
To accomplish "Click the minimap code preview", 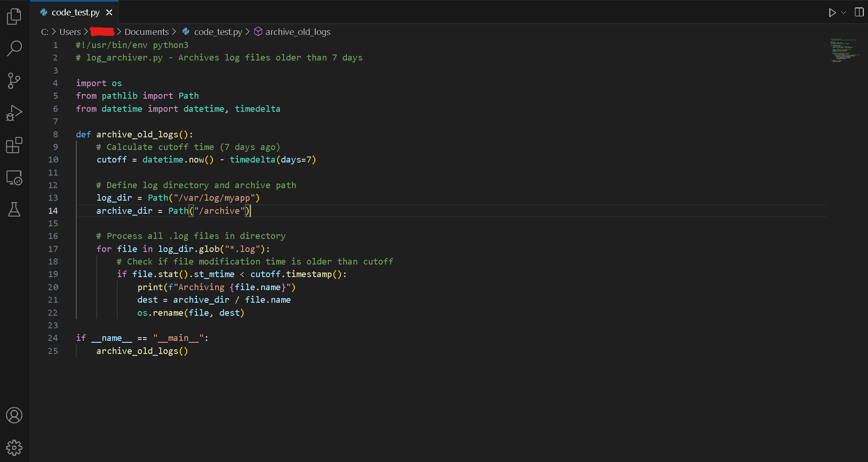I will coord(844,50).
